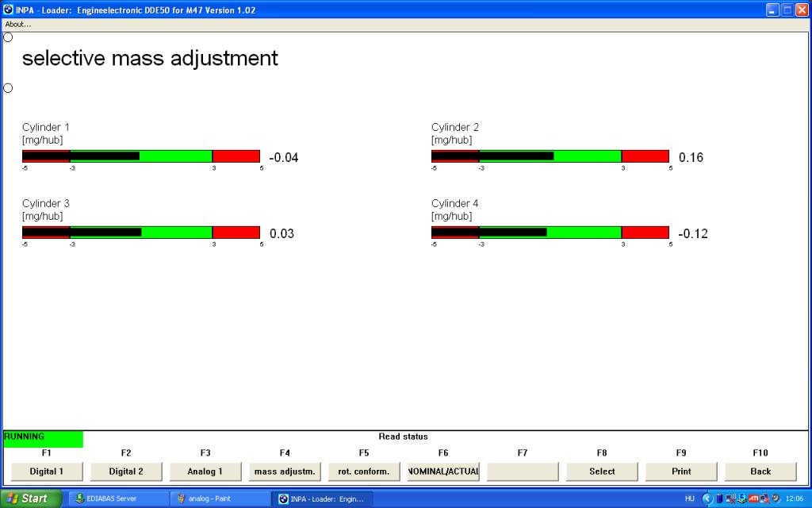Click the NOMINAL/ACTUAL F6 button
The image size is (812, 508).
click(443, 471)
